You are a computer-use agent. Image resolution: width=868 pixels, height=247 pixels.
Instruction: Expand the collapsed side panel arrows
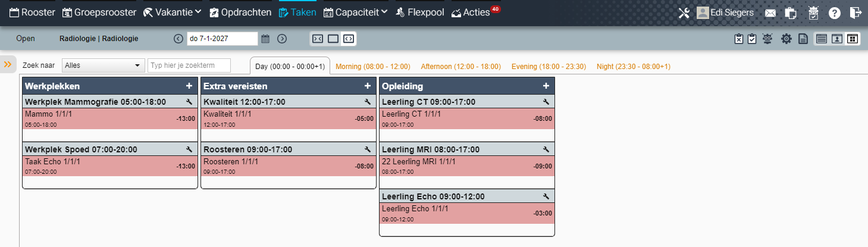8,64
